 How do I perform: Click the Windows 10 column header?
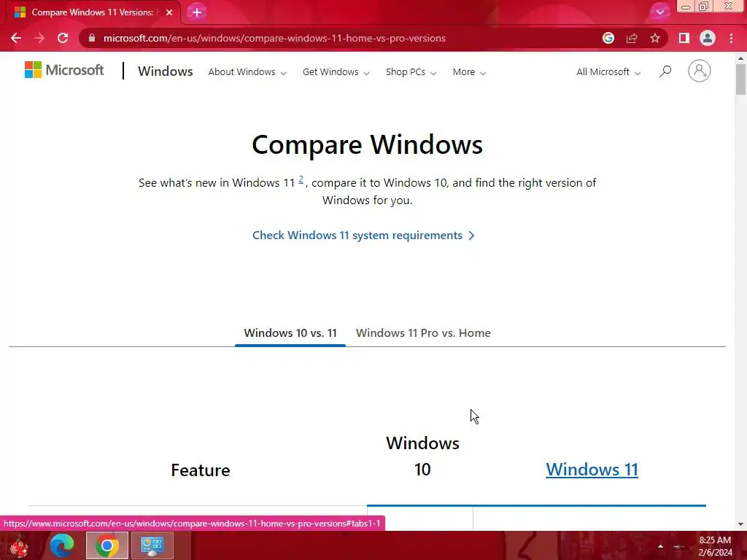click(422, 456)
